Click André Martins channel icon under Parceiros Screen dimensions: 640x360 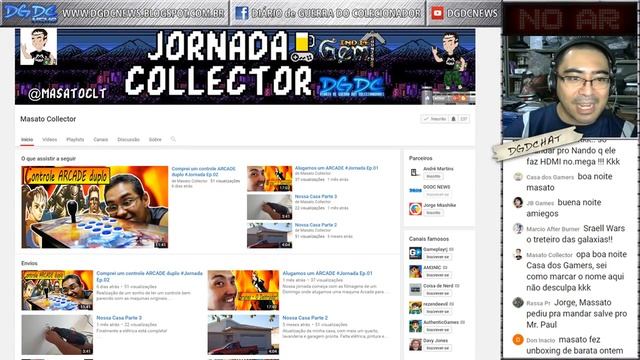pos(415,173)
